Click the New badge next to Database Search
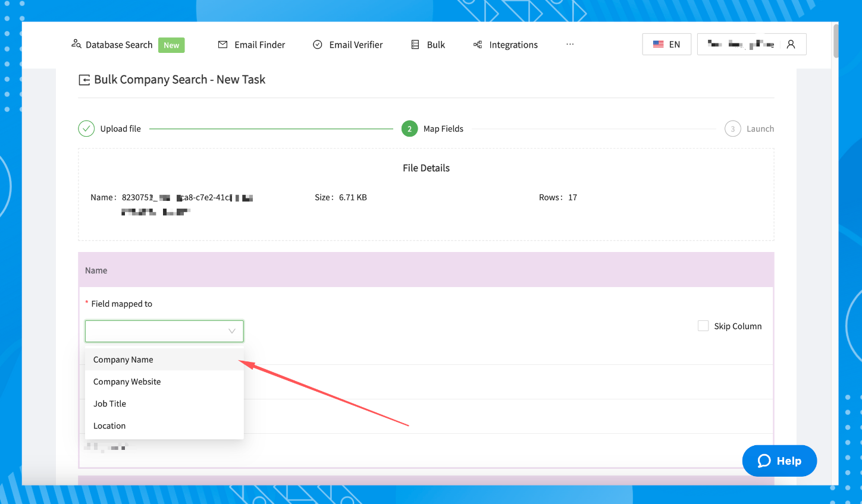 click(171, 45)
